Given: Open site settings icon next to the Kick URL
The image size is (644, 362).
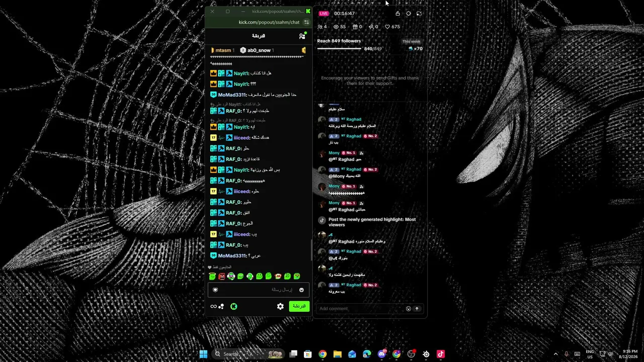Looking at the screenshot, I should click(x=306, y=22).
